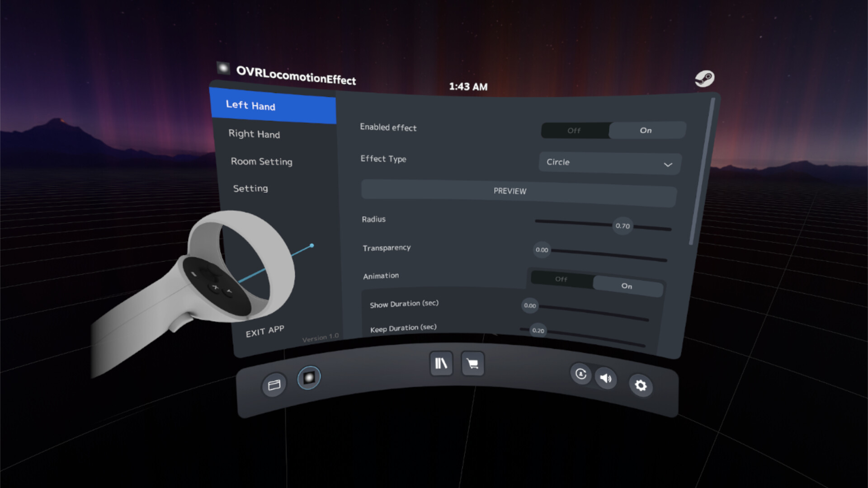This screenshot has width=868, height=488.
Task: Switch to the Right Hand tab
Action: (254, 134)
